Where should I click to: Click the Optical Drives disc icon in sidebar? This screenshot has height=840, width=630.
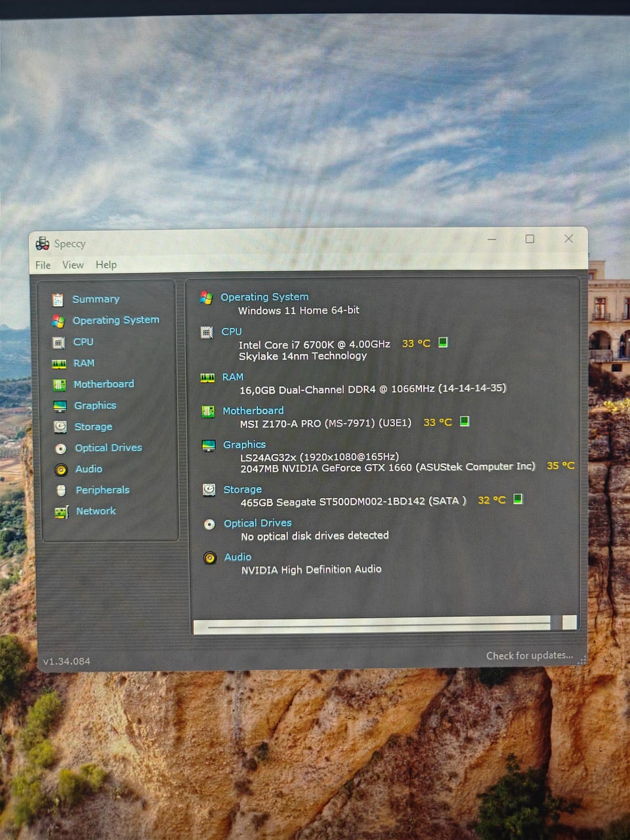tap(60, 448)
